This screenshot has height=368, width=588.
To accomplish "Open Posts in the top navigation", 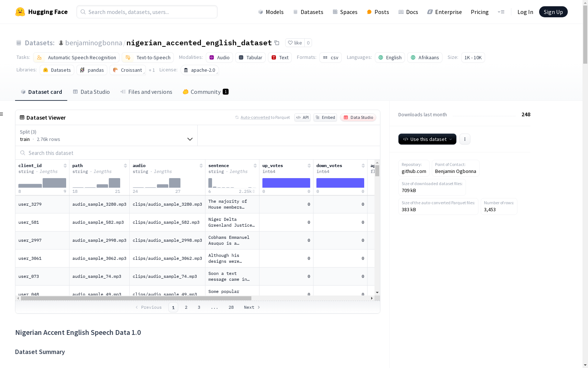I will 378,12.
